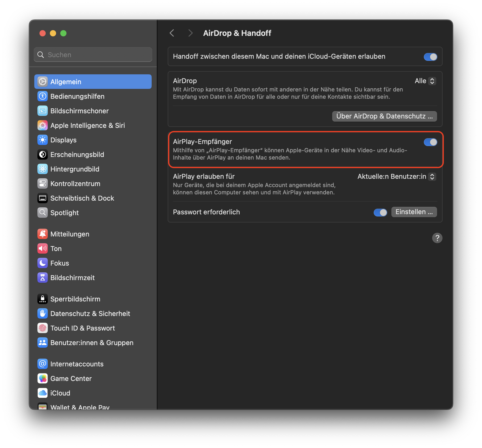Open Touch ID & Passwort fingerprint icon

[43, 328]
